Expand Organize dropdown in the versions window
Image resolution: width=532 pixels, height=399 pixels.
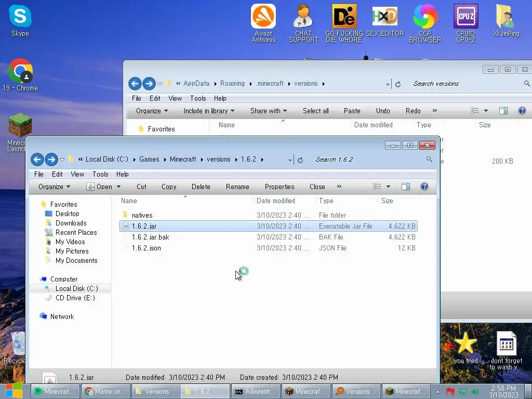click(152, 111)
